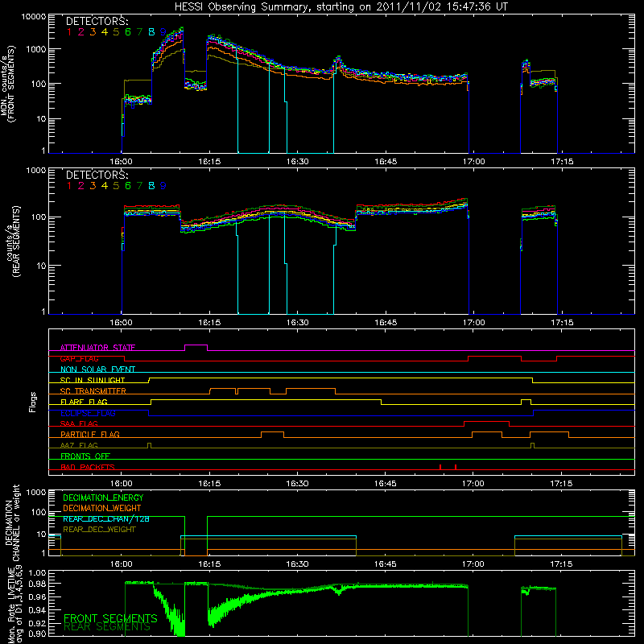Click the DECIMATION_WEIGHT legend label
This screenshot has height=644, width=644.
[x=102, y=508]
